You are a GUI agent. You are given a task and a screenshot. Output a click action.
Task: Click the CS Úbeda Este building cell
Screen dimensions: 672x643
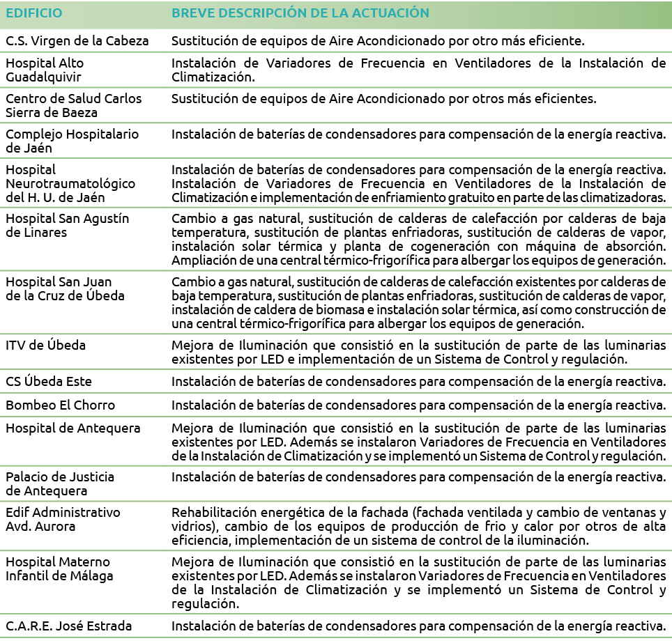click(x=49, y=382)
